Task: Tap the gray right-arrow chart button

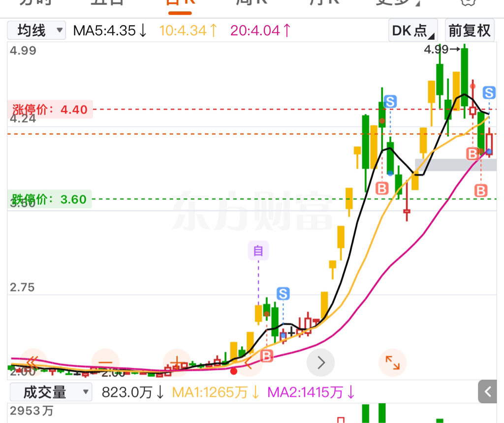Action: tap(320, 363)
